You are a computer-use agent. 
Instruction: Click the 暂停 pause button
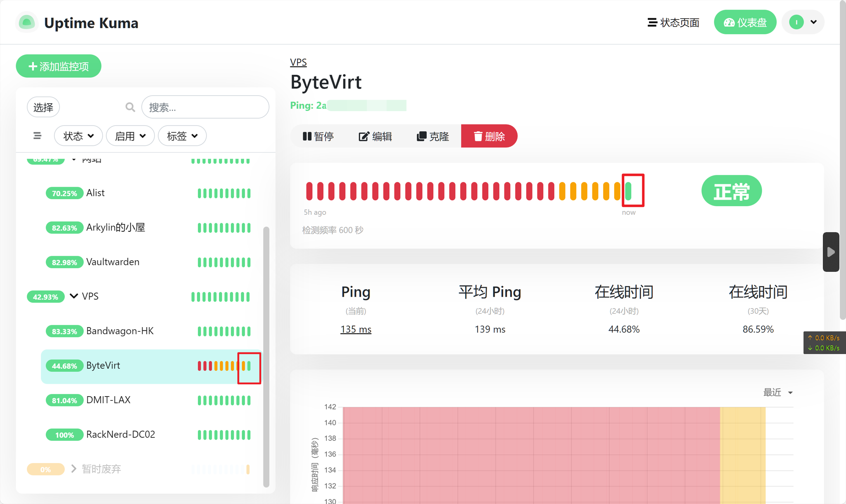pos(318,136)
